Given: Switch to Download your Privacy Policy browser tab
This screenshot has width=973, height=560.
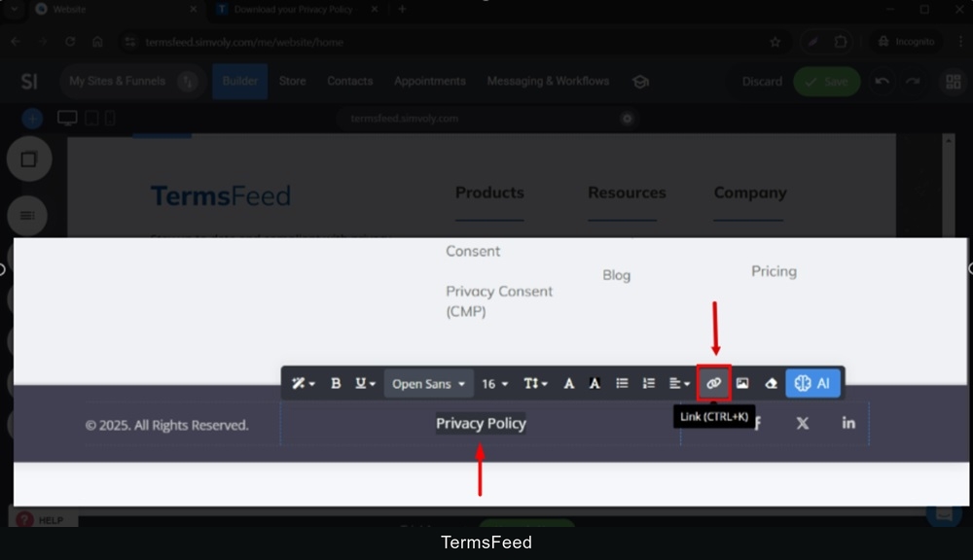Looking at the screenshot, I should [x=293, y=10].
